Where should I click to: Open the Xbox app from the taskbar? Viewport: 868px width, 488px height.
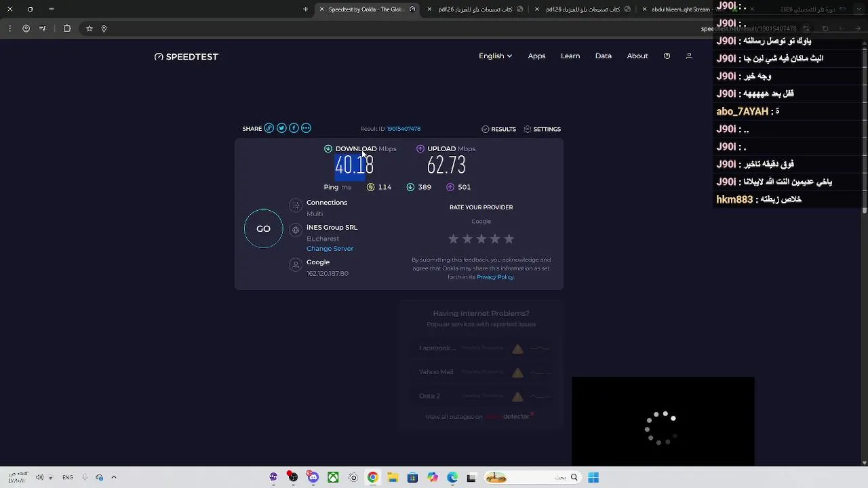point(333,477)
